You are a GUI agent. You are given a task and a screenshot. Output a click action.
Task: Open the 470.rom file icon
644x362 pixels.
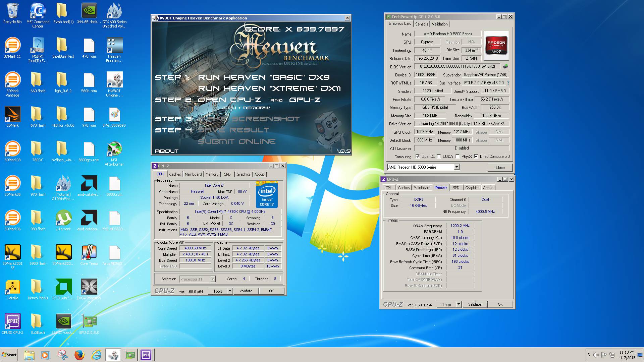coord(89,48)
